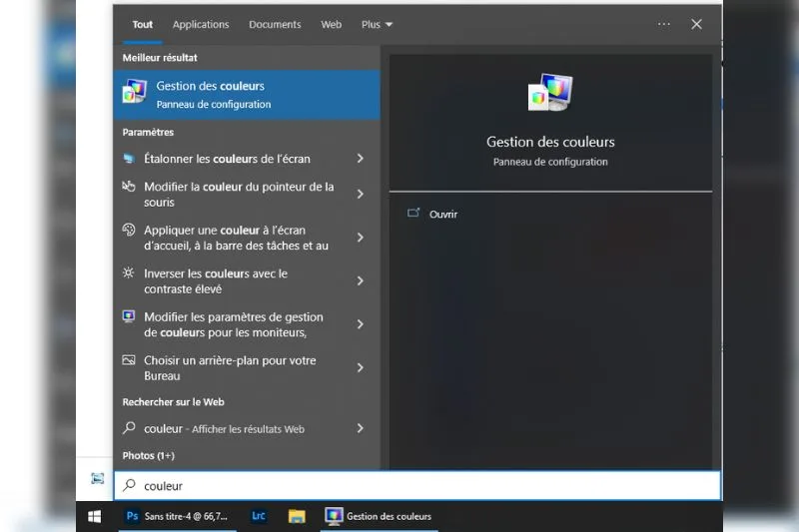Screen dimensions: 799x532
Task: Switch to Photoshop Sans titre-4 in taskbar
Action: 178,517
